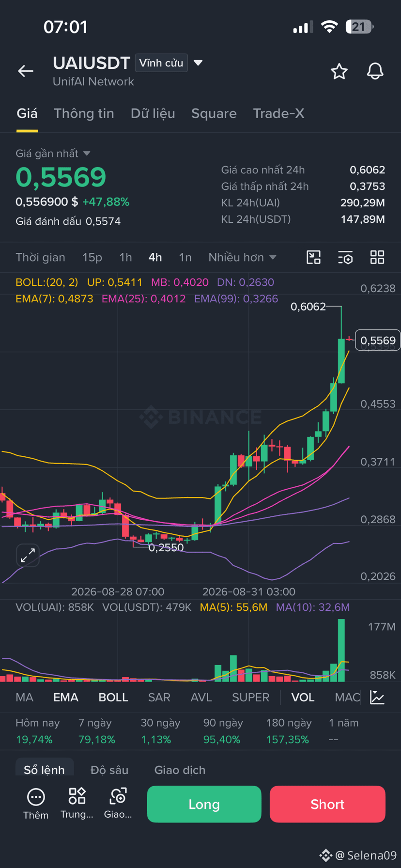Open the Độ sâu tab

pyautogui.click(x=109, y=770)
